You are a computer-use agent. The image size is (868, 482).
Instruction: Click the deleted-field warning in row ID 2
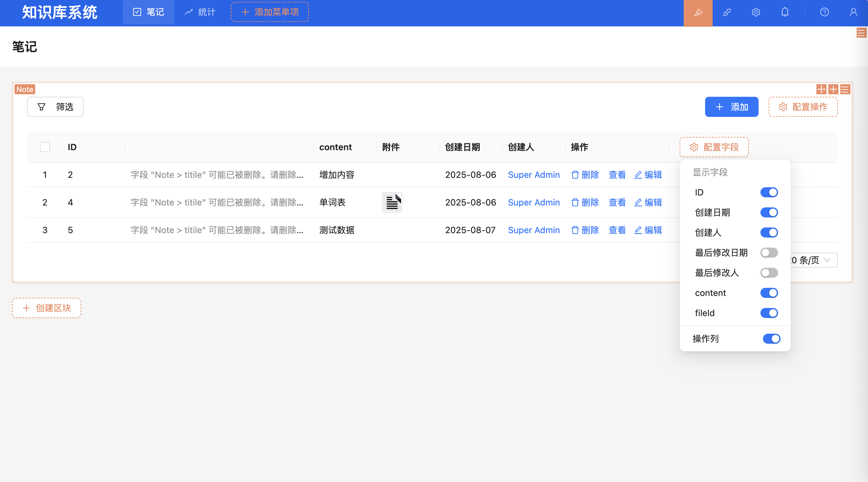(x=217, y=175)
